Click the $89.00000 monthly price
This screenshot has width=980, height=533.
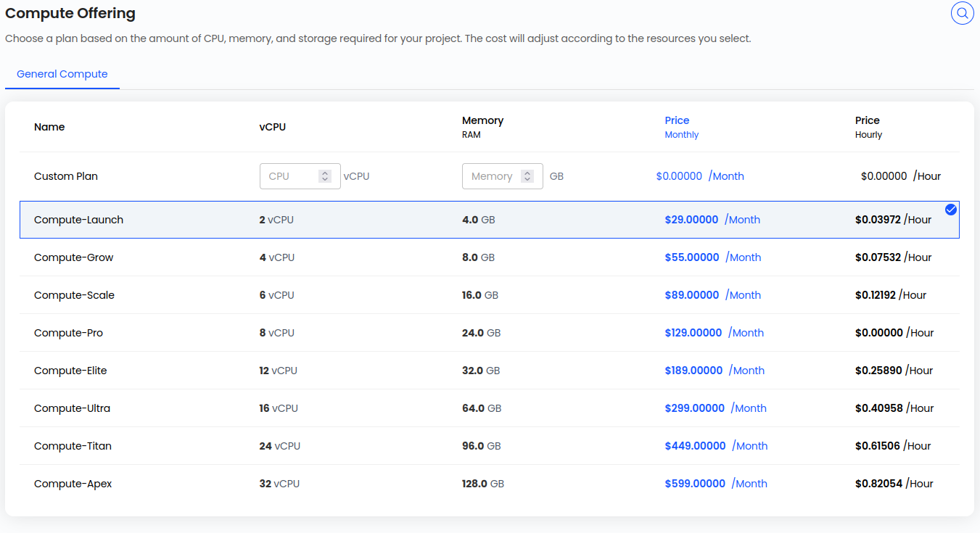pyautogui.click(x=692, y=295)
